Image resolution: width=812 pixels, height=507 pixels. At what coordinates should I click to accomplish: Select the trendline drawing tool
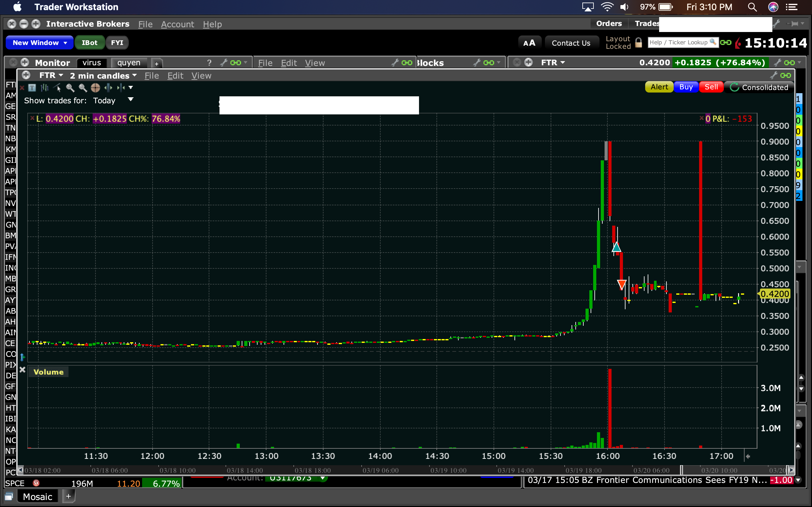pos(57,88)
